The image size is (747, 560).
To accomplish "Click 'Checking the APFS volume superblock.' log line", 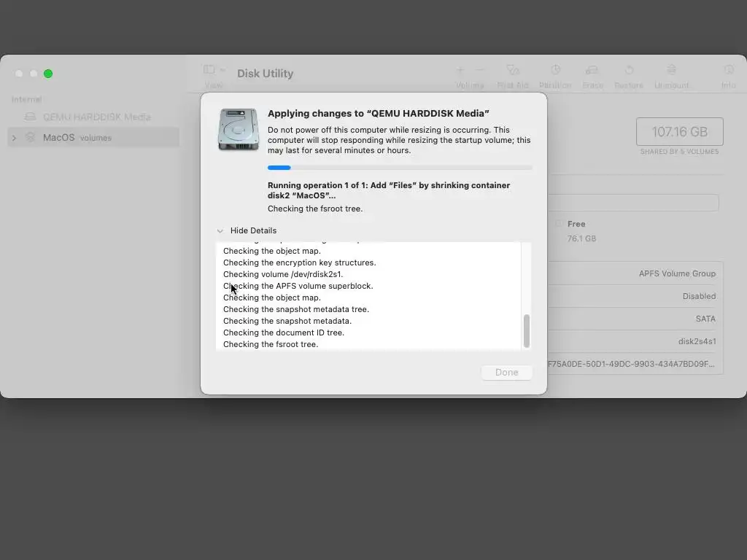I will (x=298, y=286).
